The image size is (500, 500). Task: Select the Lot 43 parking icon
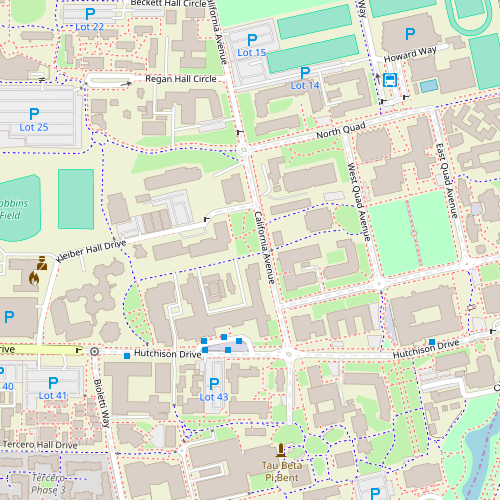coord(214,384)
